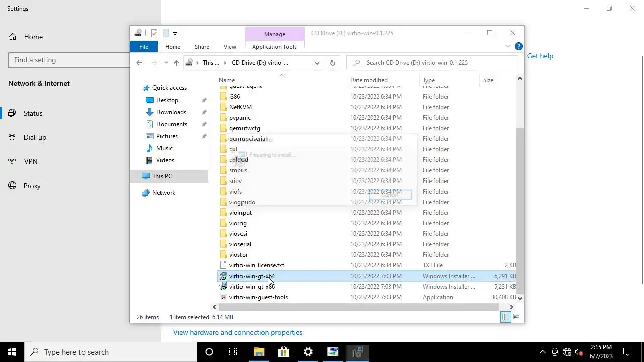Click the viostor folder icon

(x=224, y=255)
